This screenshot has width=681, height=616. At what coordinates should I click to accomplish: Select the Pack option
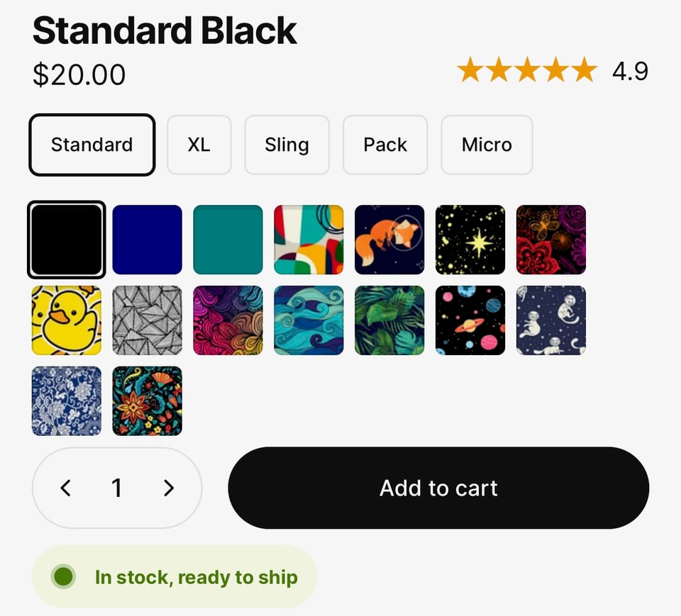(x=385, y=145)
